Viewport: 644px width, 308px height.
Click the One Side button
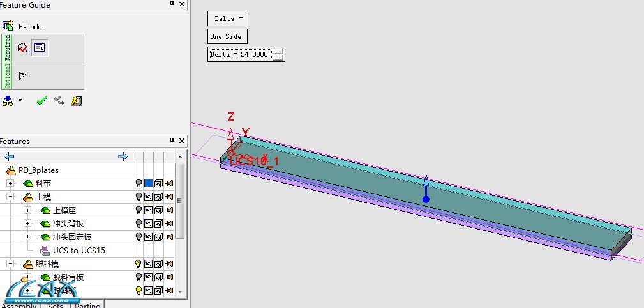(x=227, y=36)
